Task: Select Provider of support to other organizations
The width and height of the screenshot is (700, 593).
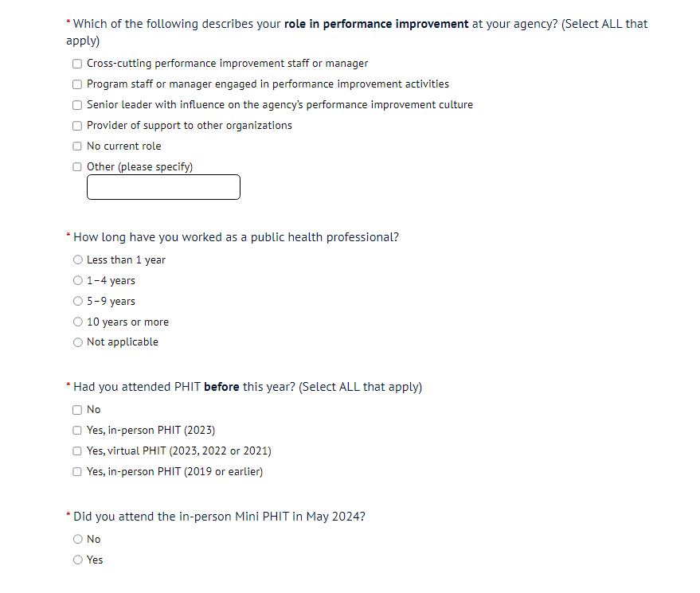Action: click(x=77, y=126)
